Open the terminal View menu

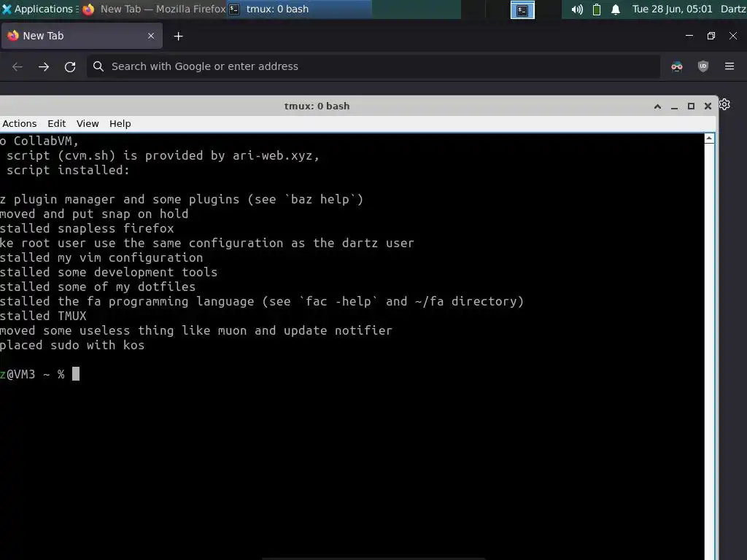(x=88, y=123)
